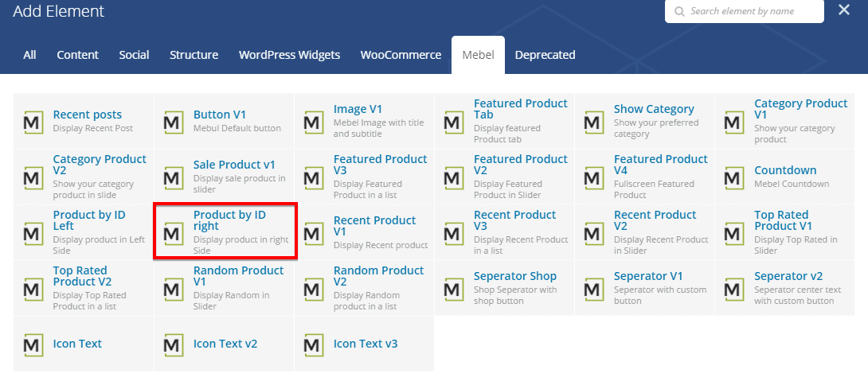Show the All elements tab

click(29, 55)
